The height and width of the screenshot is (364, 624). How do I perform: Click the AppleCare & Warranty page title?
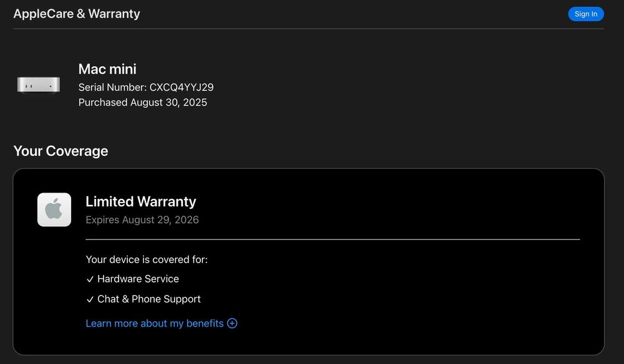[77, 14]
